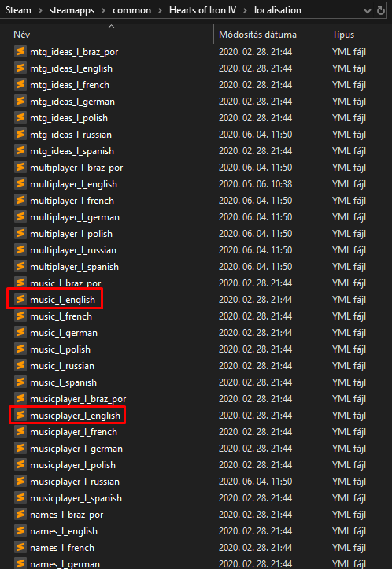Click the multiplayer_l_english file icon
392x569 pixels.
pyautogui.click(x=20, y=184)
